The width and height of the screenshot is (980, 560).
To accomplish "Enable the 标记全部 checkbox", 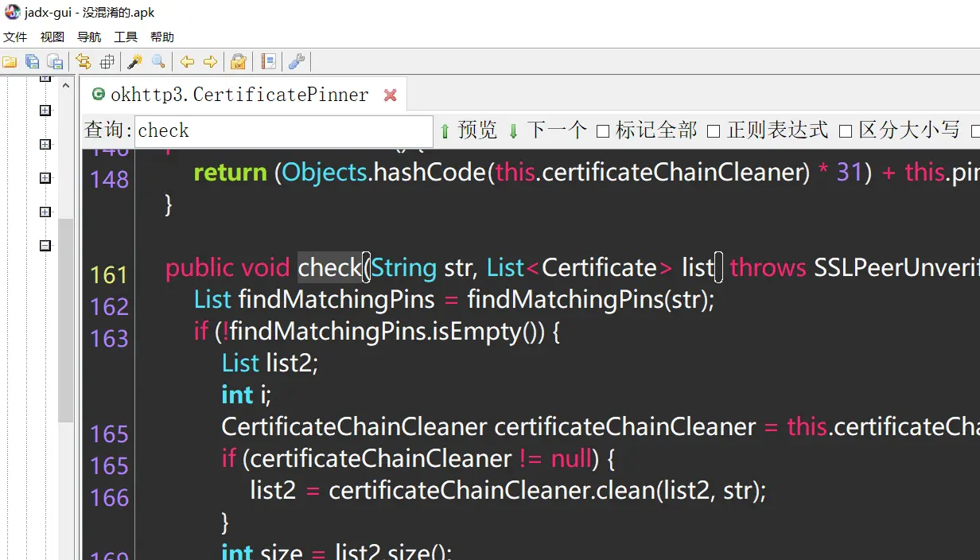I will [603, 131].
